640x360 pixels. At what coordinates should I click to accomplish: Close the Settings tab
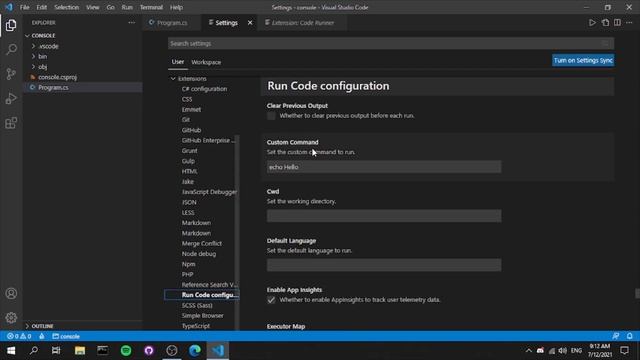pyautogui.click(x=250, y=23)
